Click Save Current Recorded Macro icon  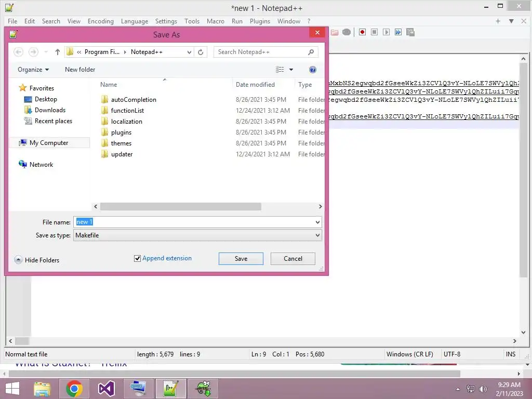click(x=410, y=32)
